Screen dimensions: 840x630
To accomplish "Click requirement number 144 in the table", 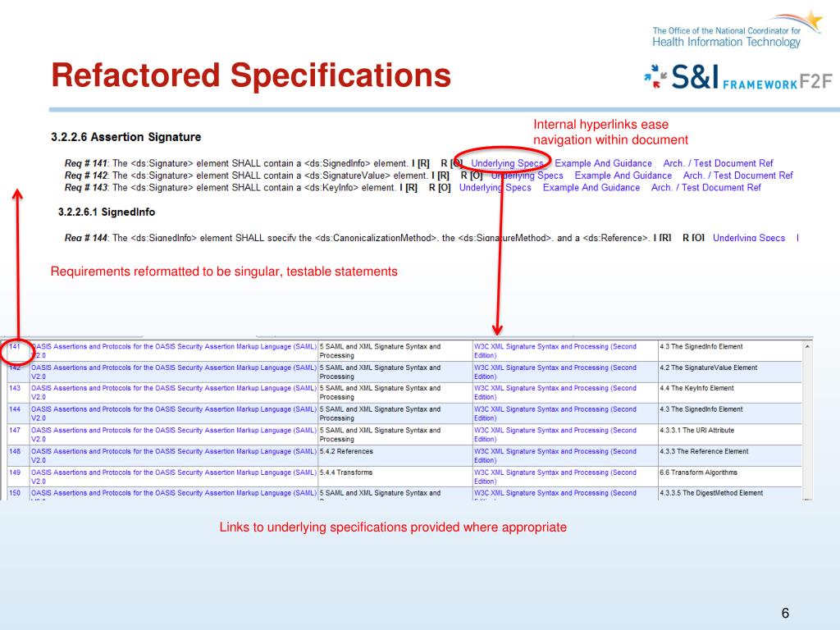I will pos(15,409).
